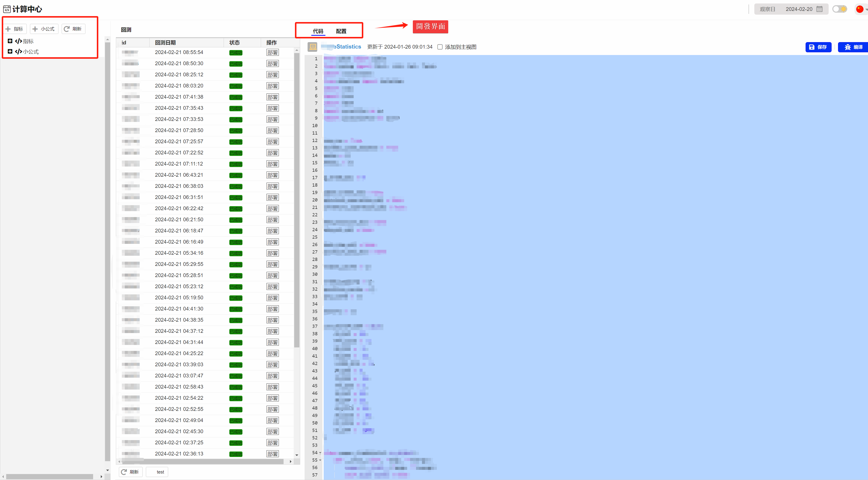
Task: Click 部署 for row 2024-02-21 05:34:16
Action: (x=273, y=253)
